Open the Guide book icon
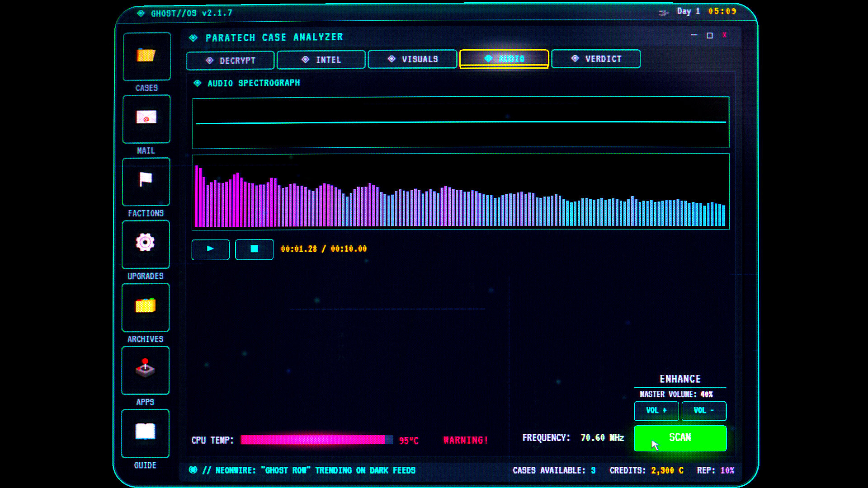Viewport: 868px width, 488px height. click(145, 432)
